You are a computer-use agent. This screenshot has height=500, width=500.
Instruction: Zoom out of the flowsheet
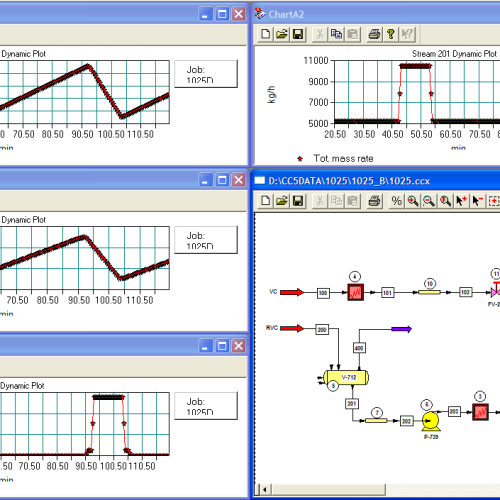point(429,201)
